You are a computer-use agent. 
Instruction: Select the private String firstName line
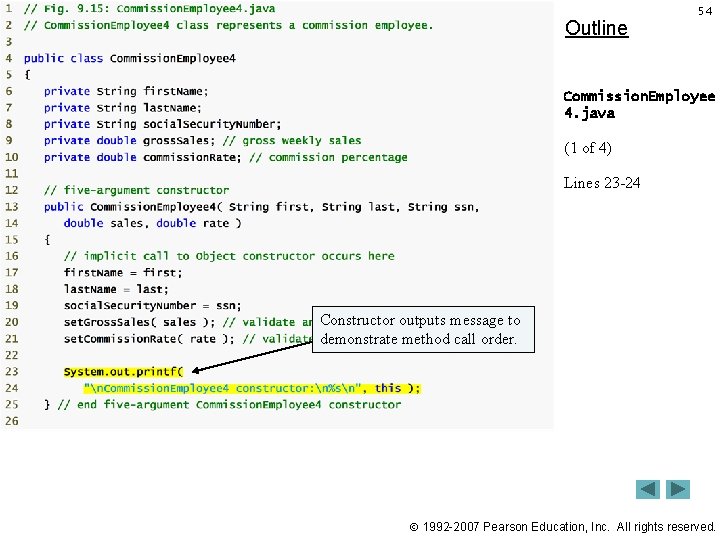[x=126, y=91]
